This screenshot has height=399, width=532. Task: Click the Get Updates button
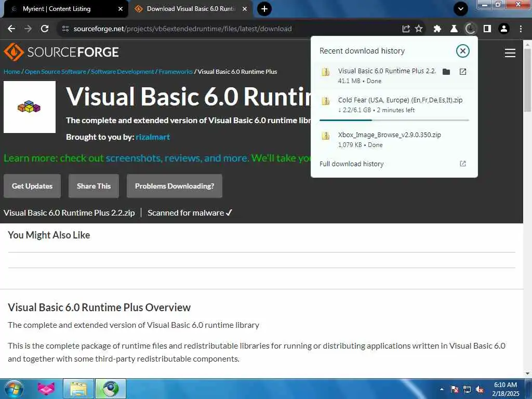coord(32,186)
